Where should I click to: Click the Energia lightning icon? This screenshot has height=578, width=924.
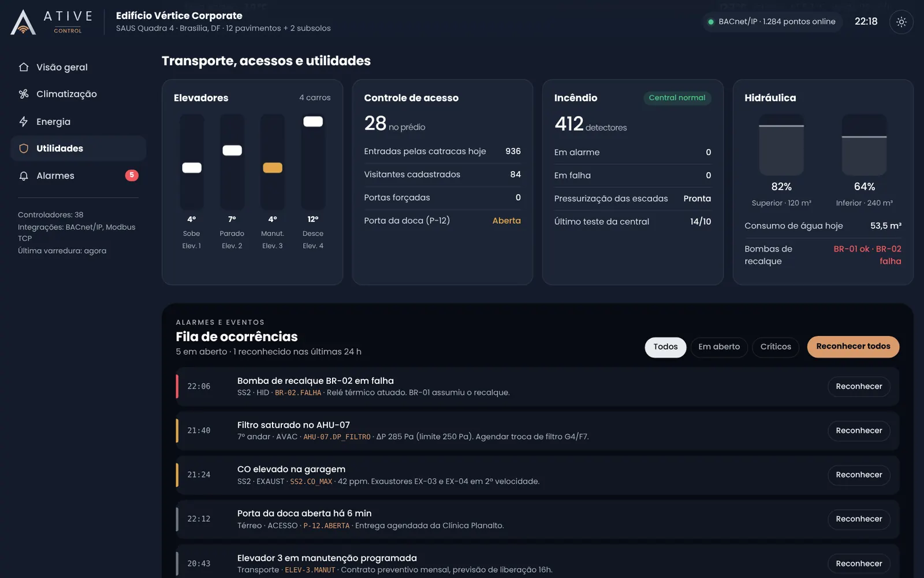coord(24,121)
